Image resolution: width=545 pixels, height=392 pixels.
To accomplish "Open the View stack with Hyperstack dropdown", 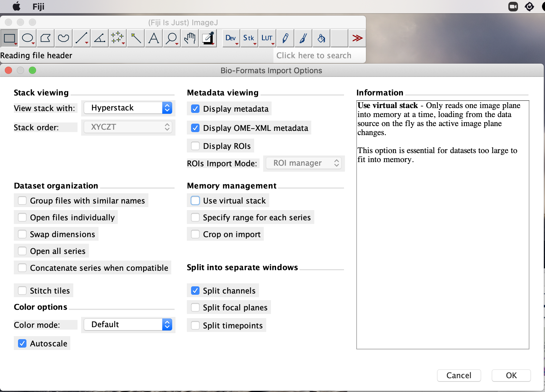I will tap(128, 108).
